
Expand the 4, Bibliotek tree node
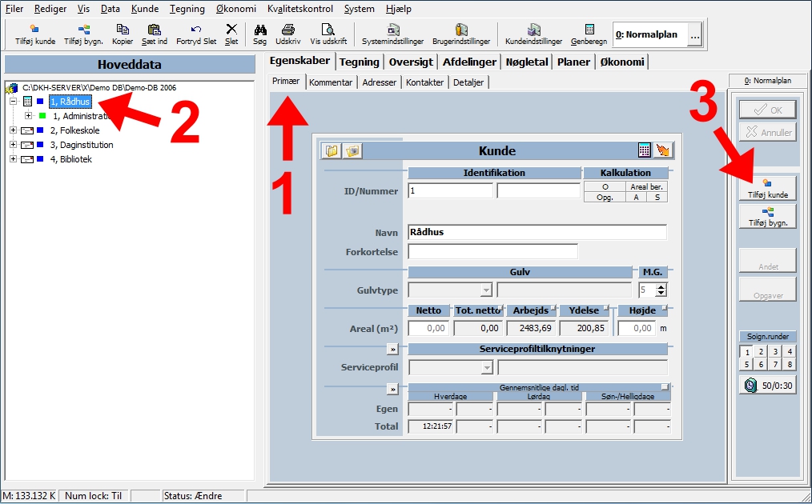pyautogui.click(x=14, y=159)
